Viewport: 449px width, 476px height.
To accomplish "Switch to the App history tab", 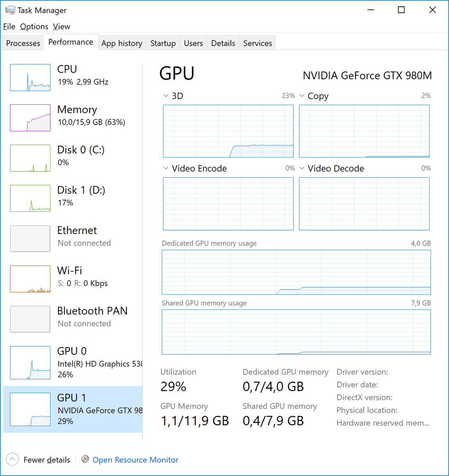I will pyautogui.click(x=122, y=43).
